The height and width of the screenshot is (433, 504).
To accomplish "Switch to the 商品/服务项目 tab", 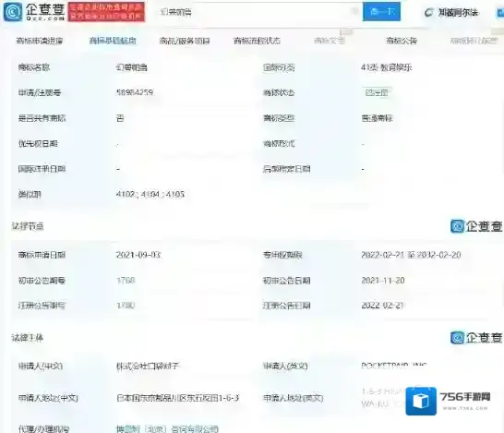I will tap(185, 41).
